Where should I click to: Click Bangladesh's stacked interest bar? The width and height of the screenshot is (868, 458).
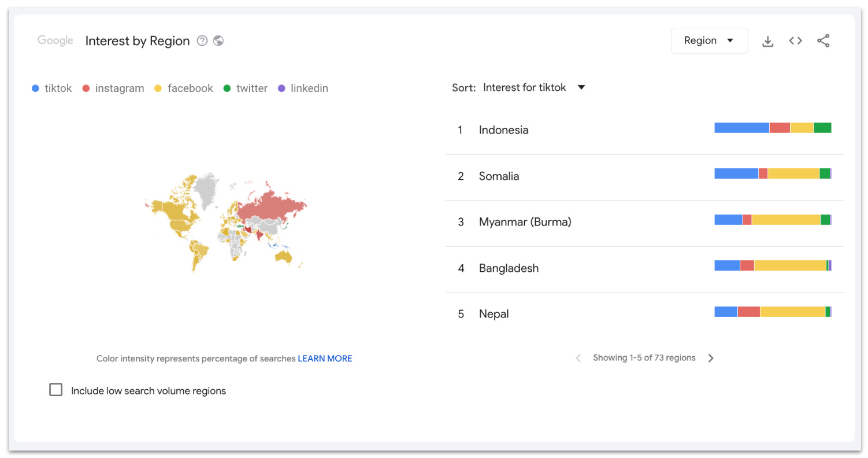[x=773, y=265]
